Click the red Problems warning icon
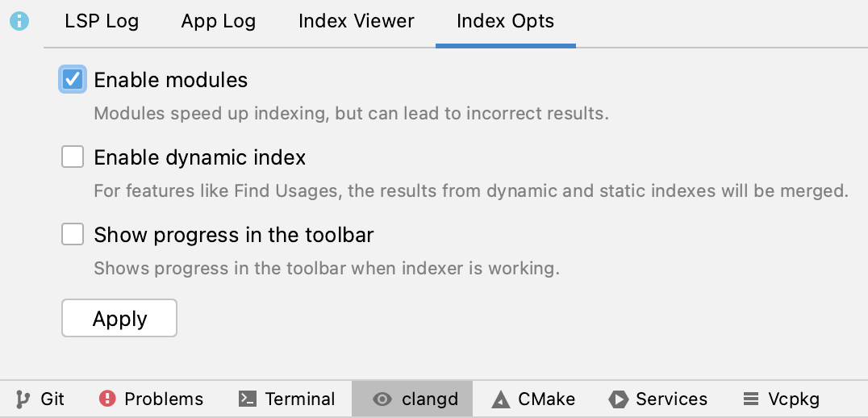868x418 pixels. [x=107, y=399]
